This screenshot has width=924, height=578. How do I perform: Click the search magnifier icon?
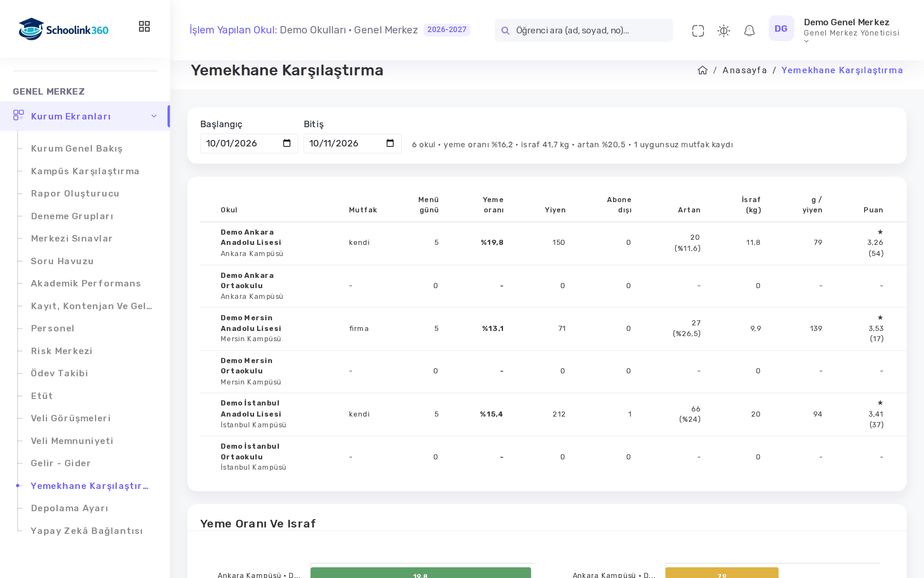click(x=505, y=30)
